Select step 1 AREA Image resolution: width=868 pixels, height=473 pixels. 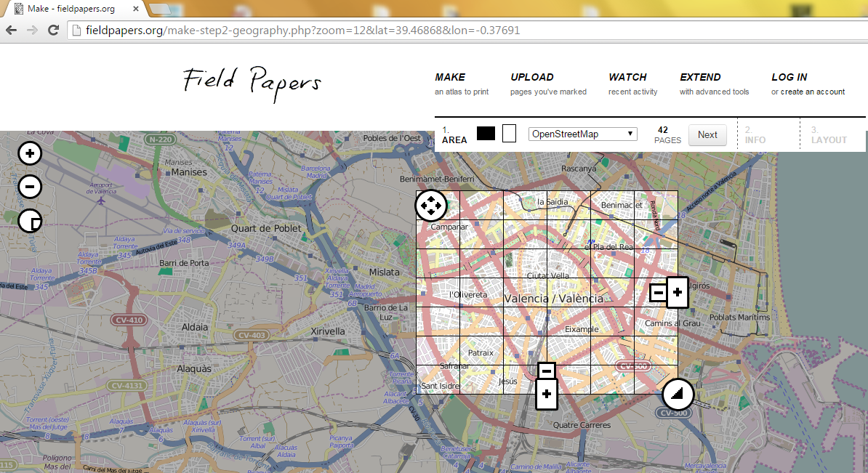tap(454, 135)
